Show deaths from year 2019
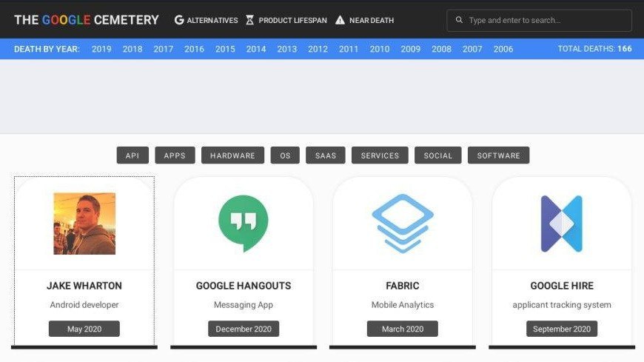This screenshot has width=644, height=362. (101, 49)
